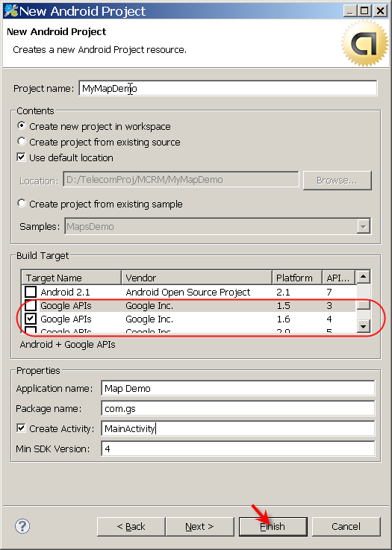Check Google APIs 1.5 target checkbox
The height and width of the screenshot is (550, 392).
click(x=31, y=305)
